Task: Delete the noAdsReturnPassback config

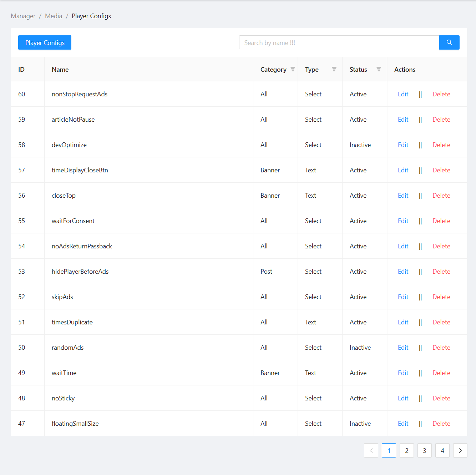Action: pos(441,246)
